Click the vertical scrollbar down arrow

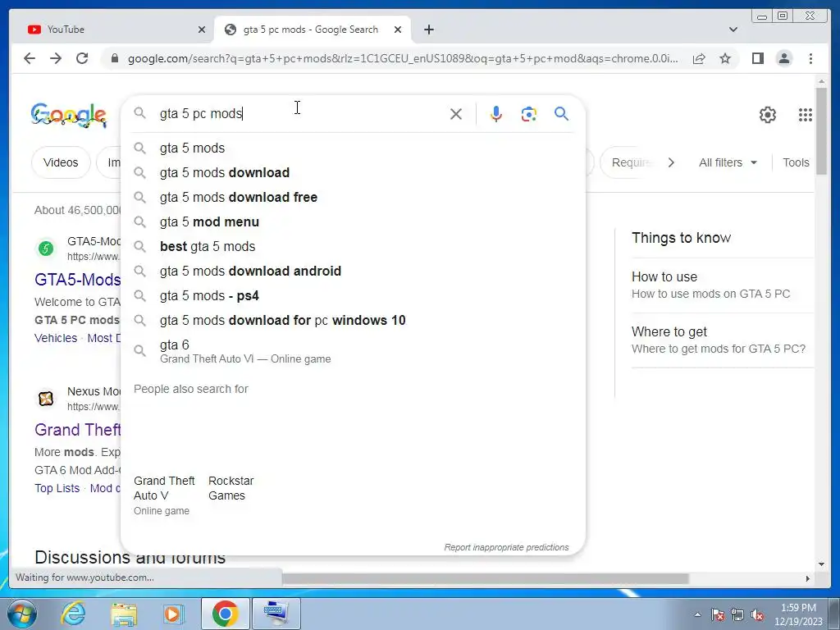click(822, 564)
